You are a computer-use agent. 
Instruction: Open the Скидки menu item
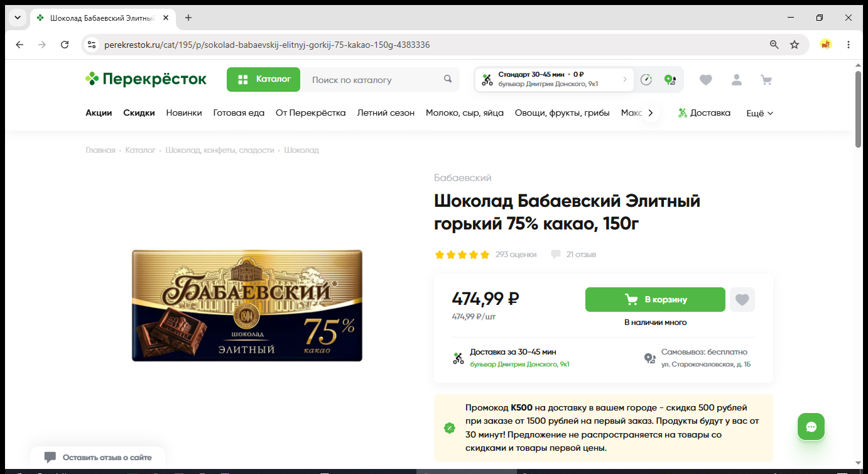point(139,113)
